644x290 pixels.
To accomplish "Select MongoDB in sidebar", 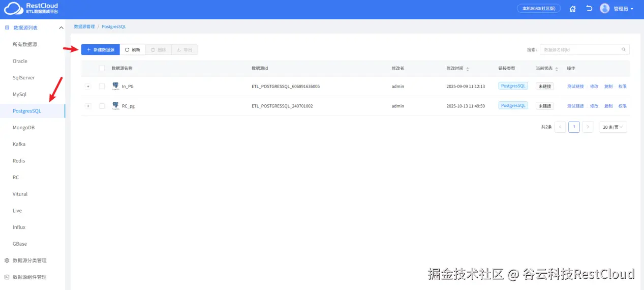I will coord(23,128).
